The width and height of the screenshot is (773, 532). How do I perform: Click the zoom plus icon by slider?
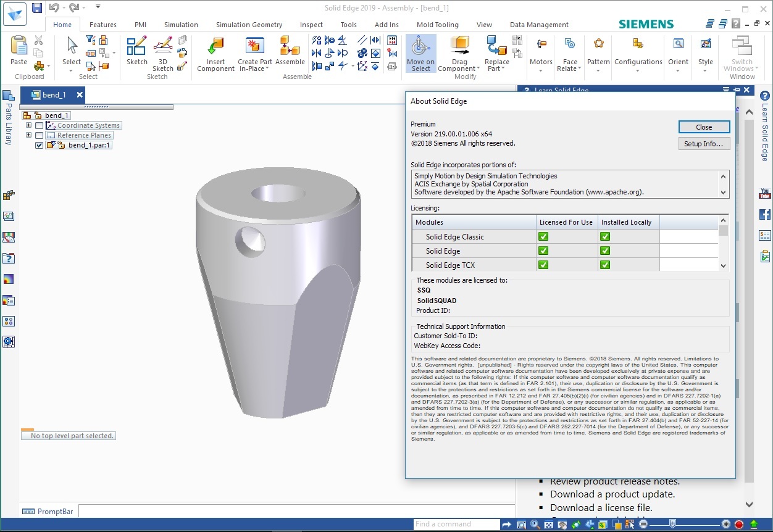(x=726, y=525)
